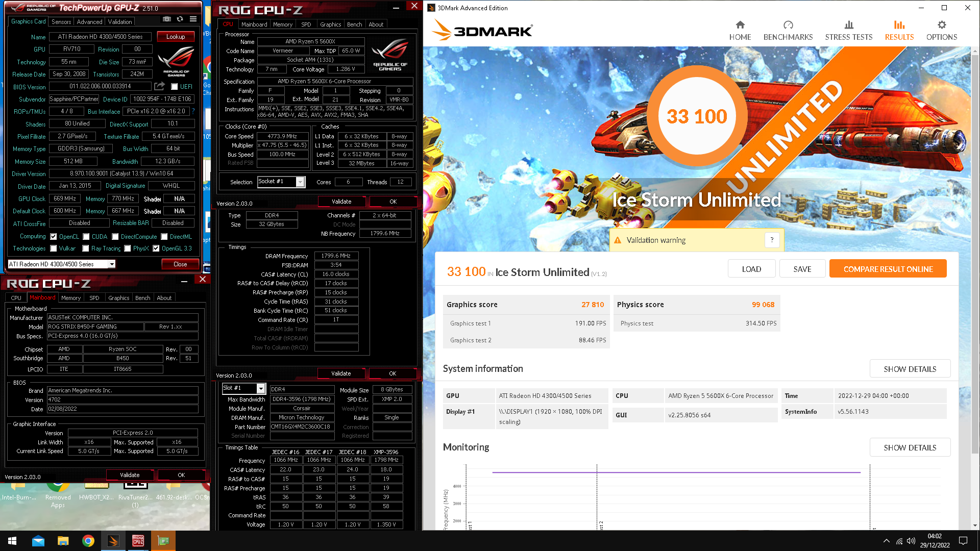Click LOAD button in 3DMark
The width and height of the screenshot is (980, 551).
[751, 269]
